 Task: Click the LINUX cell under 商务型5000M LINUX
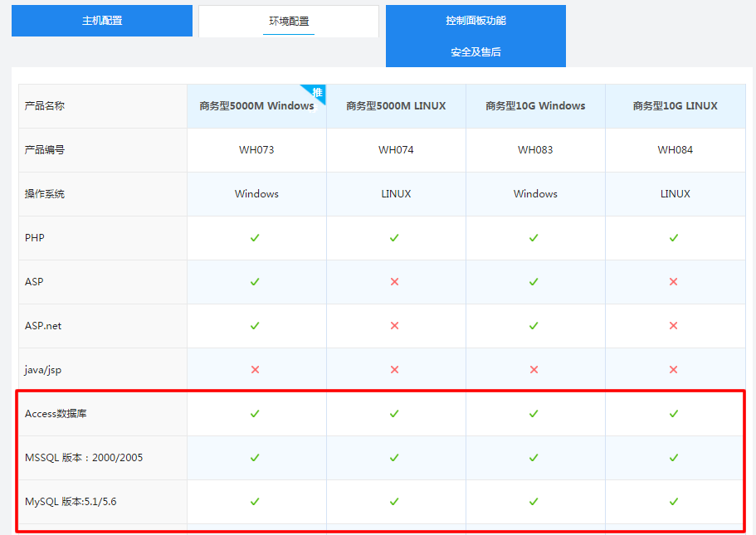(x=395, y=193)
